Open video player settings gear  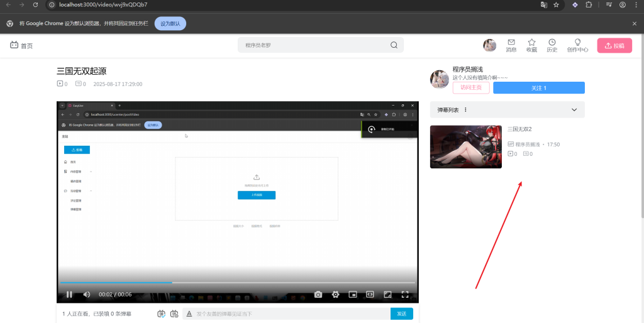coord(336,294)
